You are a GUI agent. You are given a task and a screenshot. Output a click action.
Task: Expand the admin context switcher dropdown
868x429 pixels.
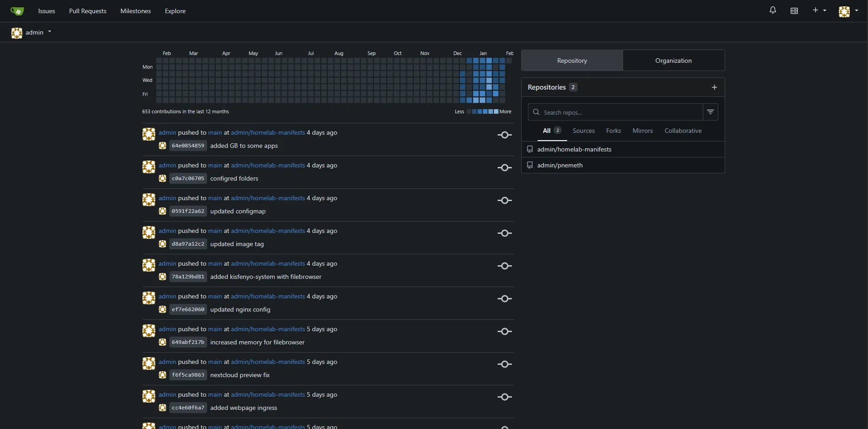(x=49, y=32)
